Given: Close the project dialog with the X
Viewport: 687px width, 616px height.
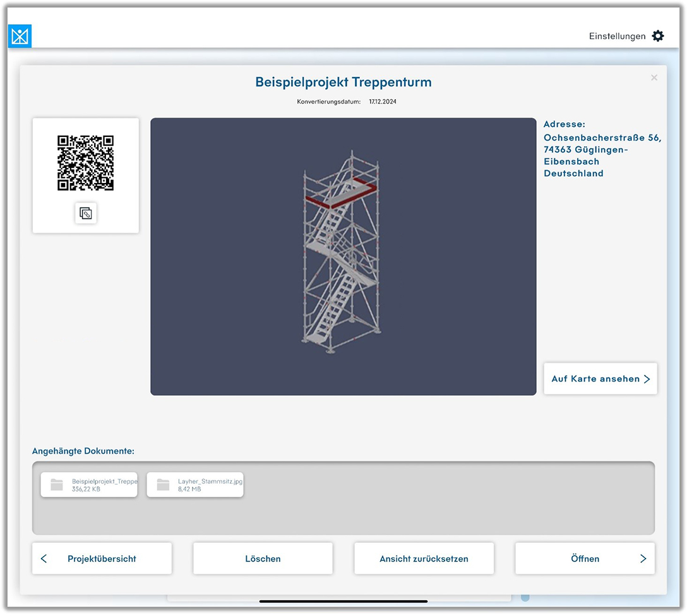Looking at the screenshot, I should (x=654, y=78).
